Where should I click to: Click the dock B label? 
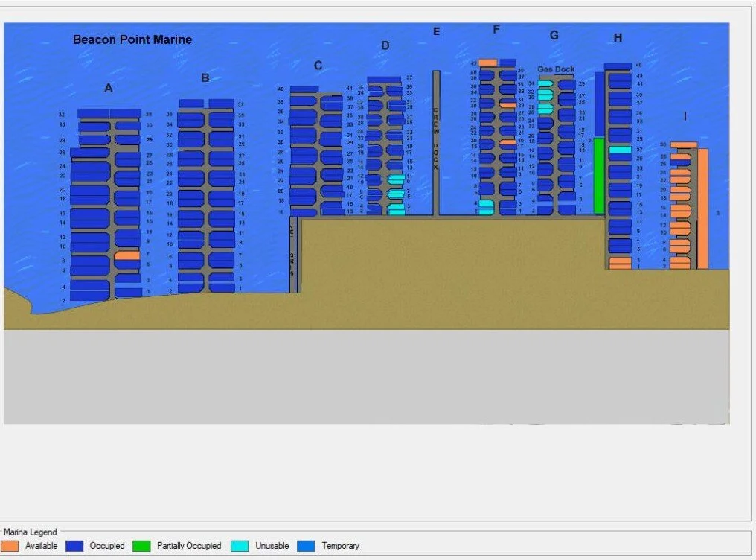(205, 77)
